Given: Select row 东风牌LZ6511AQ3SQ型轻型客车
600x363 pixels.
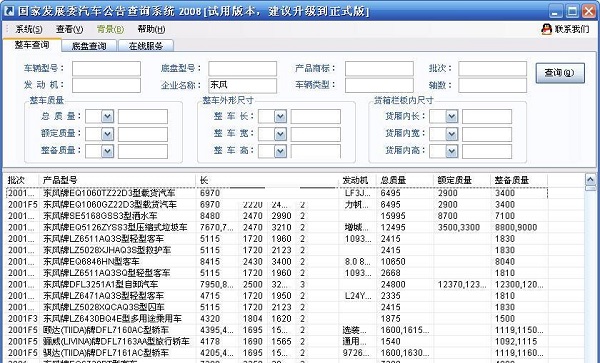Looking at the screenshot, I should point(277,273).
